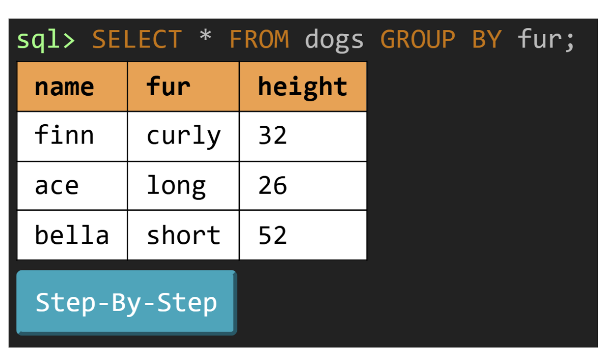Click the 'name' column header
The image size is (607, 364).
[64, 87]
